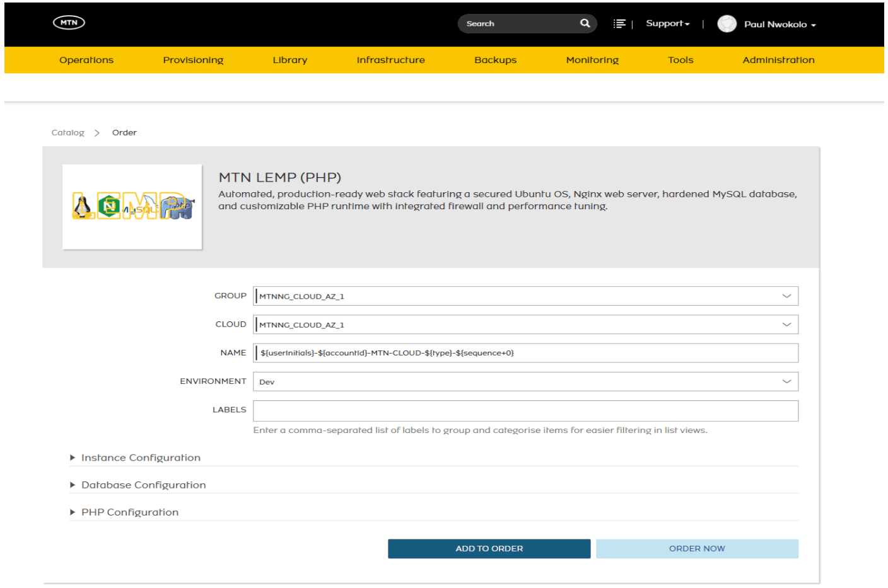Open the Support dropdown menu
This screenshot has height=588, width=888.
click(x=667, y=23)
